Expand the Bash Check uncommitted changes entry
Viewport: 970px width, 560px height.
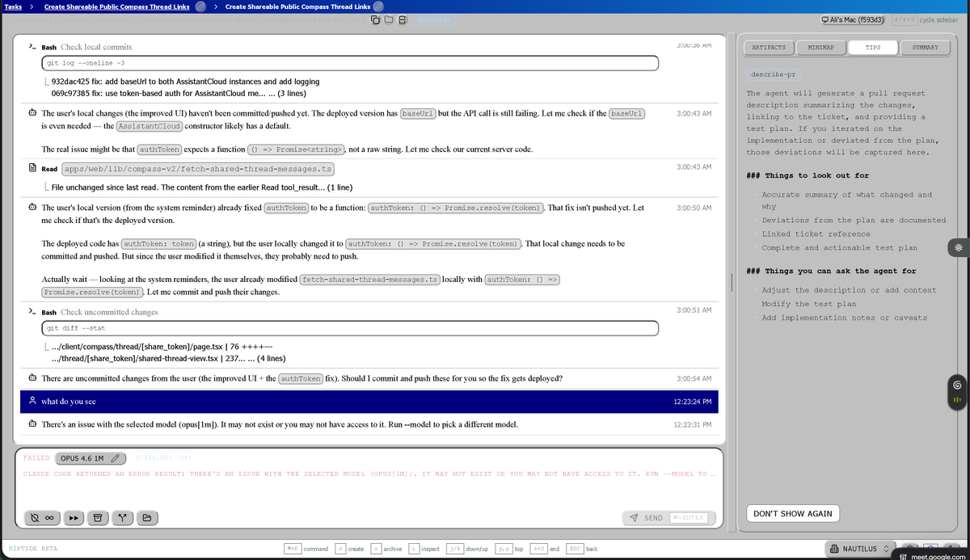93,312
